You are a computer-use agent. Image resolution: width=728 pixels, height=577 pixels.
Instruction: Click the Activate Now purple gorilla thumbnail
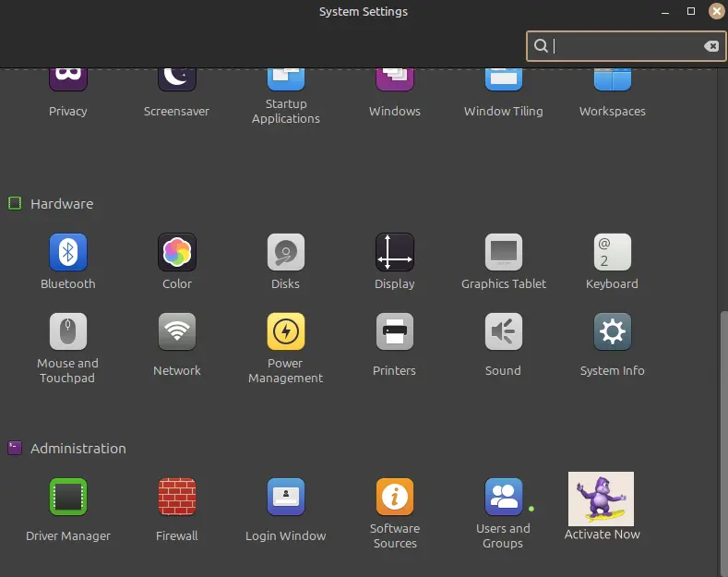pyautogui.click(x=601, y=499)
